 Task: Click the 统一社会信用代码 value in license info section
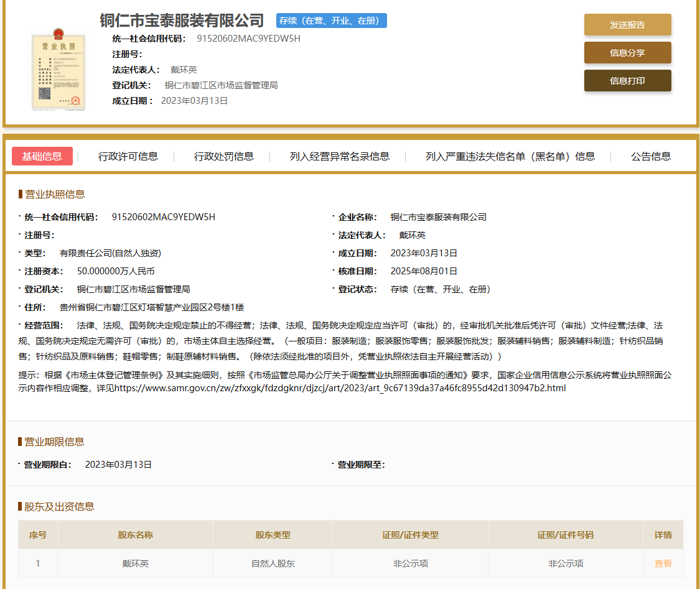click(x=164, y=217)
